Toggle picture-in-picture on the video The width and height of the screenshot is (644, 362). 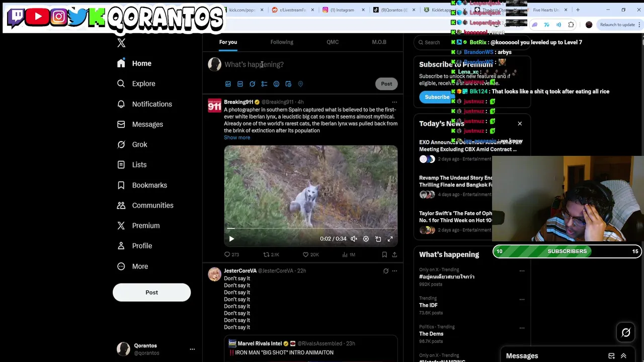pos(378,239)
